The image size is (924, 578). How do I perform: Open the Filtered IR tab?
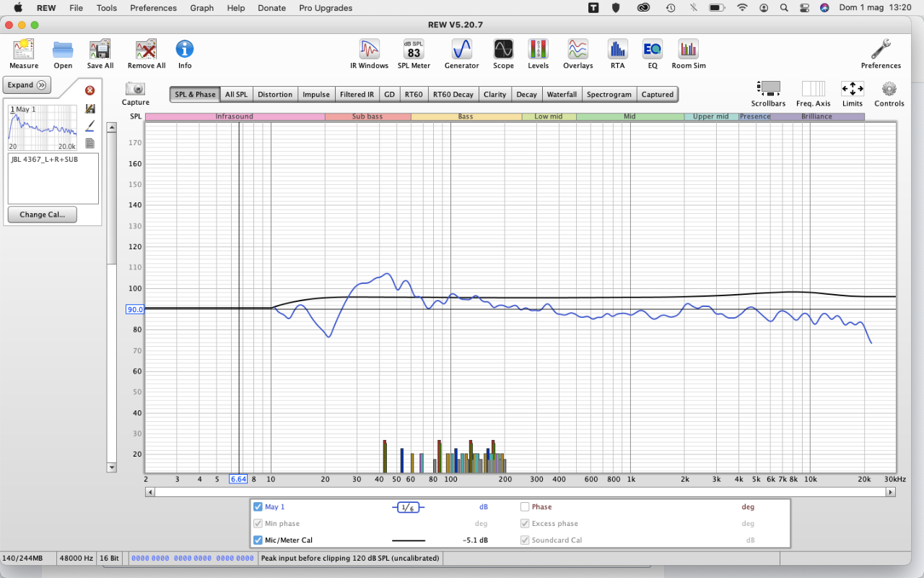357,94
